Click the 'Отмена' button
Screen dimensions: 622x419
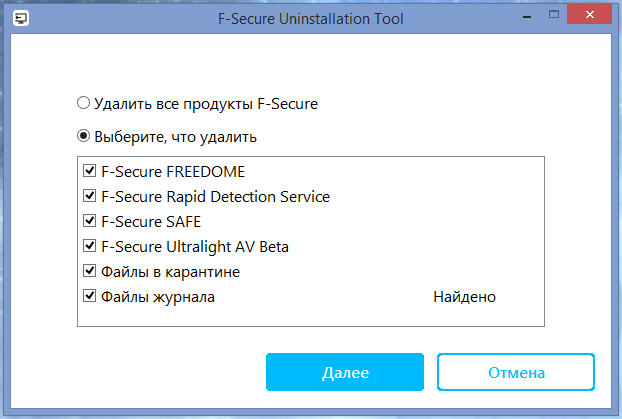tap(516, 372)
